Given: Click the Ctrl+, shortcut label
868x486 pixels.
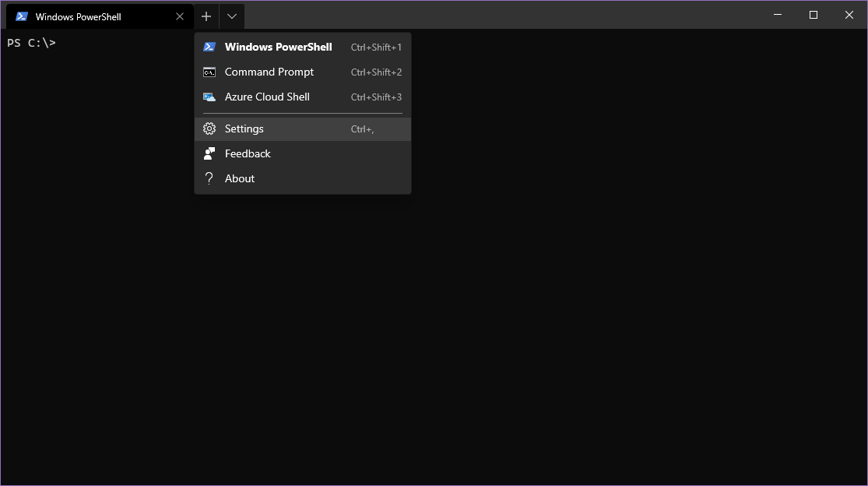Looking at the screenshot, I should (x=363, y=129).
